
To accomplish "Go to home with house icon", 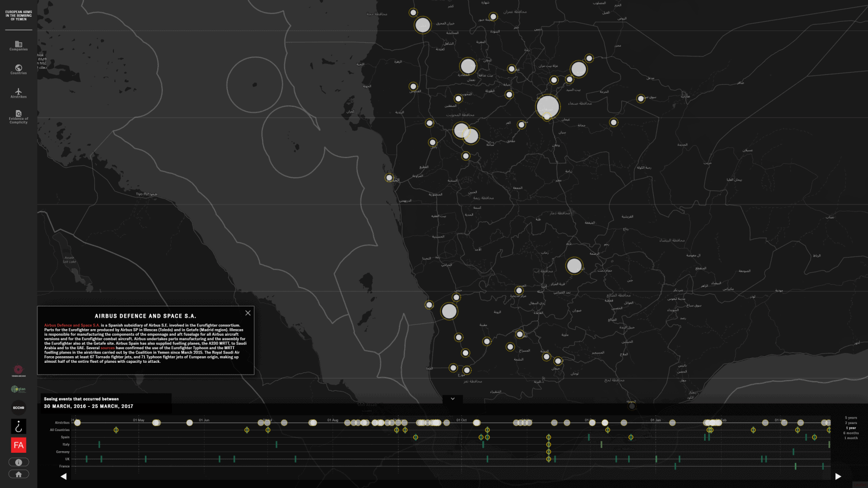I will pyautogui.click(x=18, y=474).
